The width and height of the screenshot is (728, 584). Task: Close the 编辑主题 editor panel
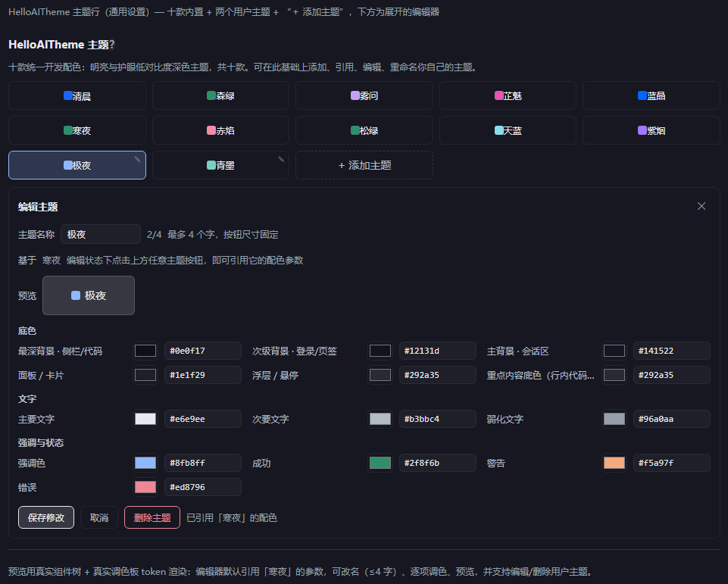click(701, 206)
